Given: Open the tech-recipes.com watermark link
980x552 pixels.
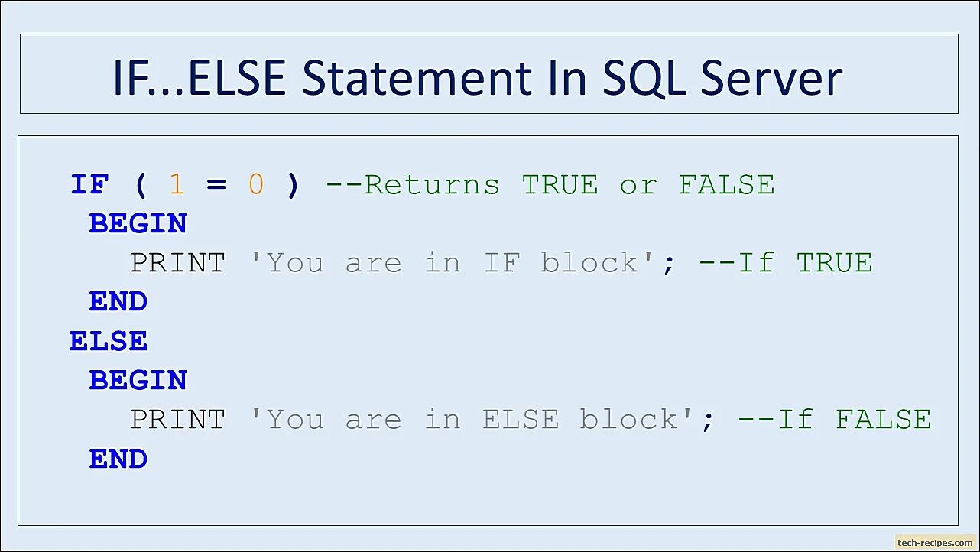Looking at the screenshot, I should pos(936,543).
